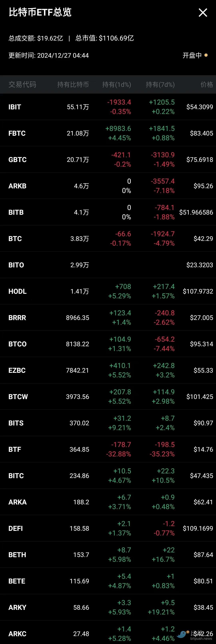Select the DEFI ticker row
216x644 pixels.
coord(16,528)
